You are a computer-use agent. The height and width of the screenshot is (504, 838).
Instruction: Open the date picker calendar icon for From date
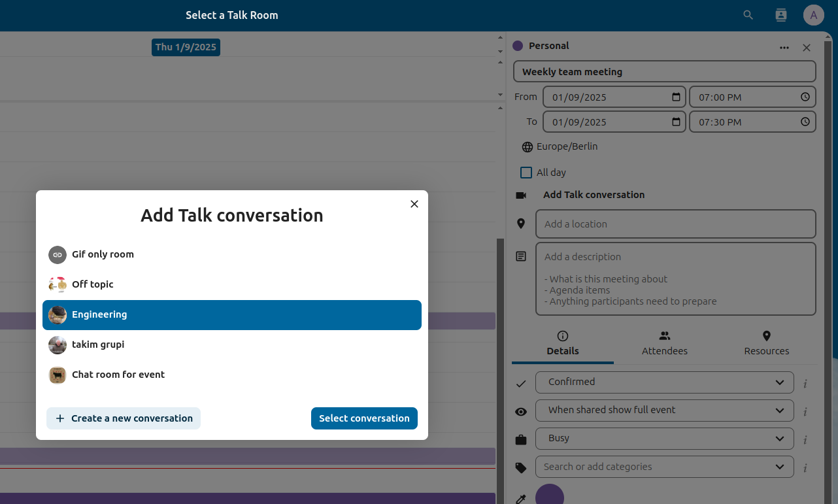tap(675, 97)
